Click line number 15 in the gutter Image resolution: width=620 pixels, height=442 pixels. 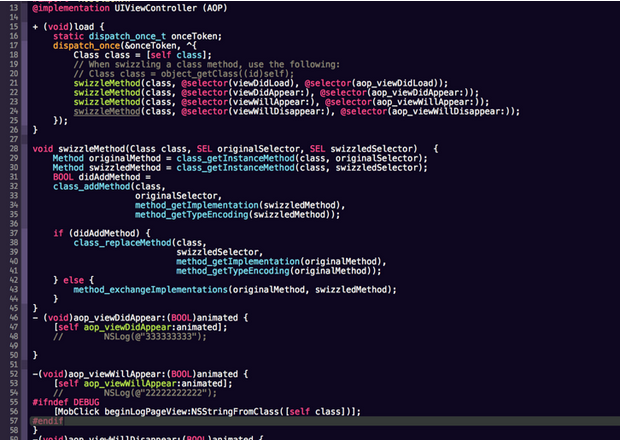13,27
